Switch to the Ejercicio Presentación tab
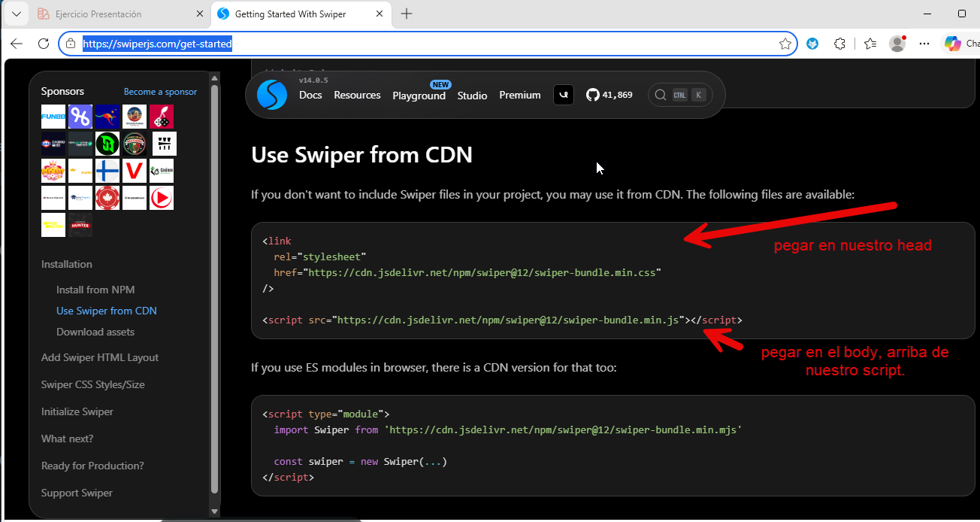This screenshot has height=522, width=980. click(119, 14)
